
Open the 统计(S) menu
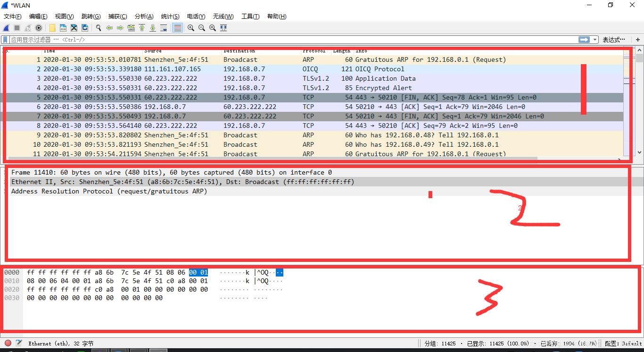point(170,17)
